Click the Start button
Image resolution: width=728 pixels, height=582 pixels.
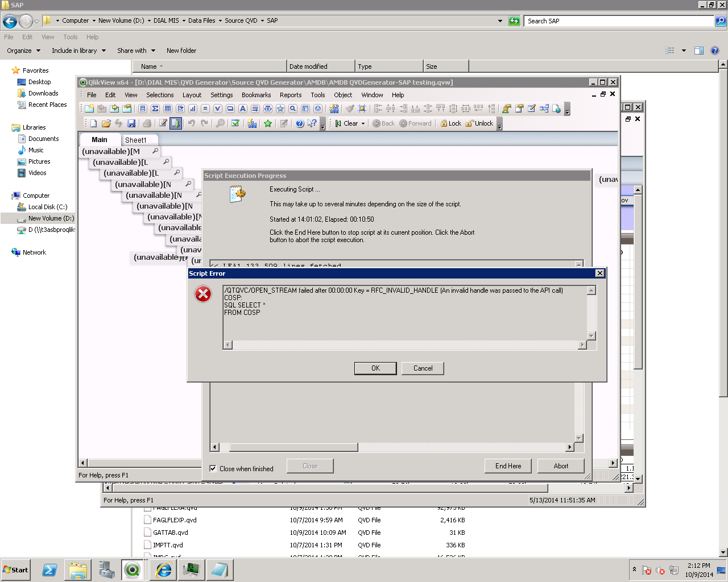click(16, 569)
